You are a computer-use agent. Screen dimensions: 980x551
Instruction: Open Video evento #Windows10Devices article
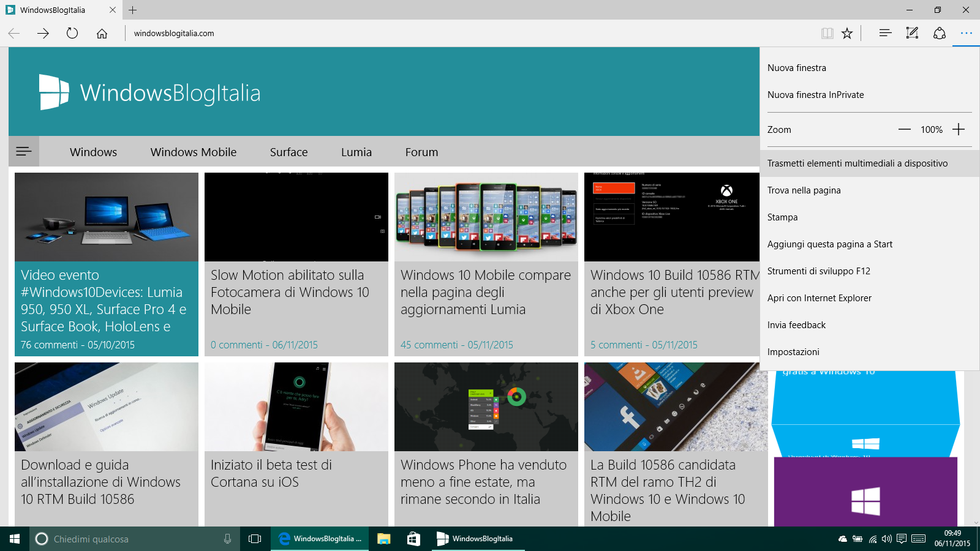click(104, 301)
